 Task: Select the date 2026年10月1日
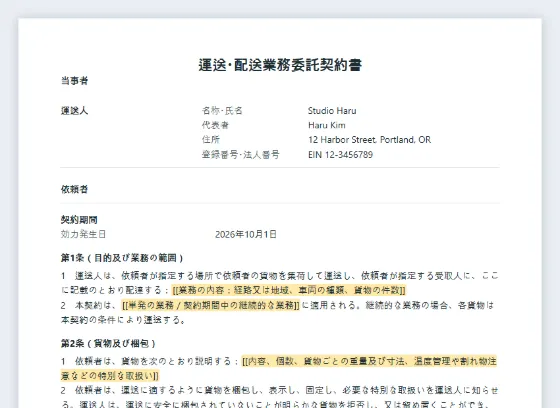246,234
